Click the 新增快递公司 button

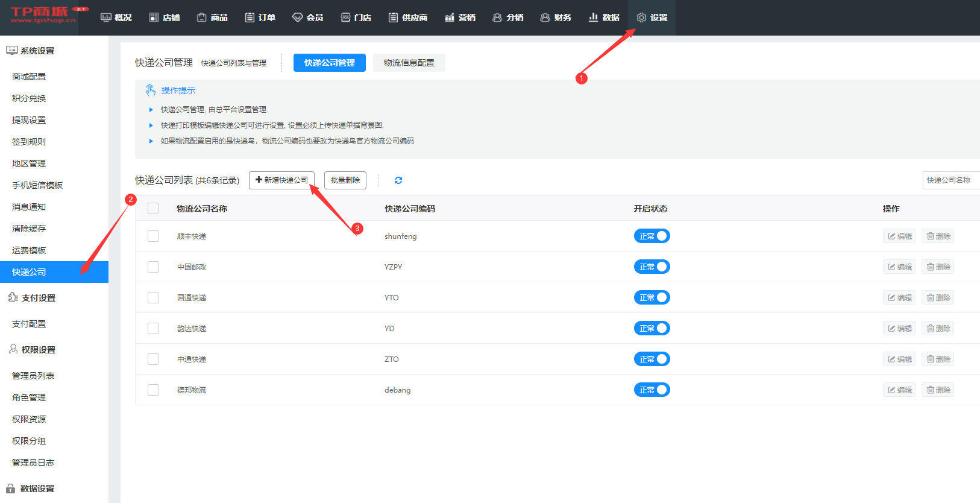[x=281, y=180]
